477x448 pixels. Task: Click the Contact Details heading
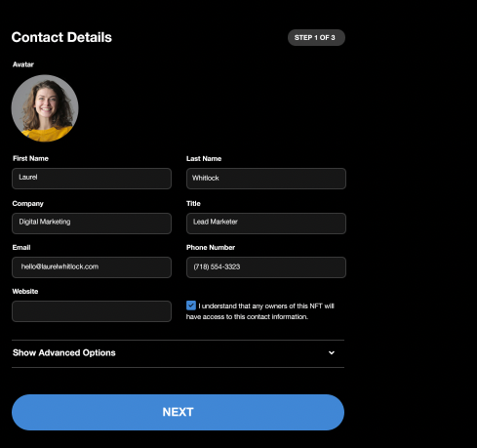tap(61, 37)
